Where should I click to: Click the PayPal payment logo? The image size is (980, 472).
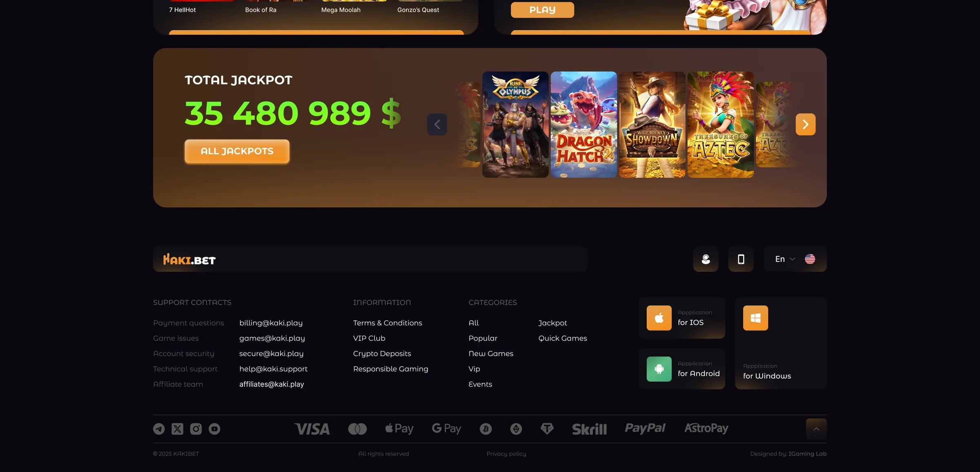(645, 428)
